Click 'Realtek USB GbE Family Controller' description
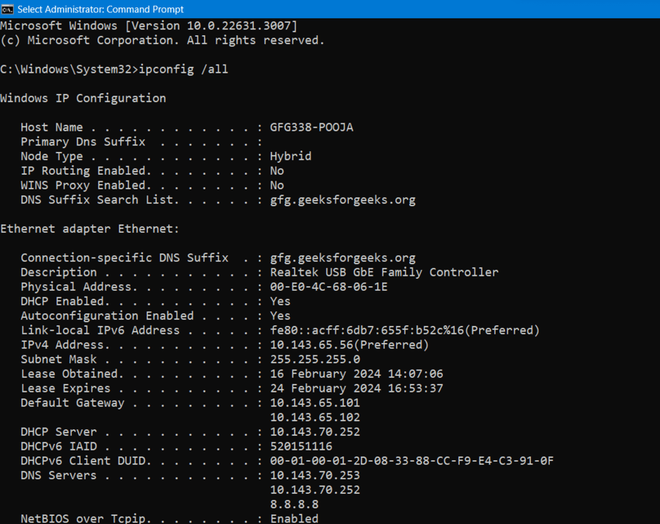 coord(384,272)
